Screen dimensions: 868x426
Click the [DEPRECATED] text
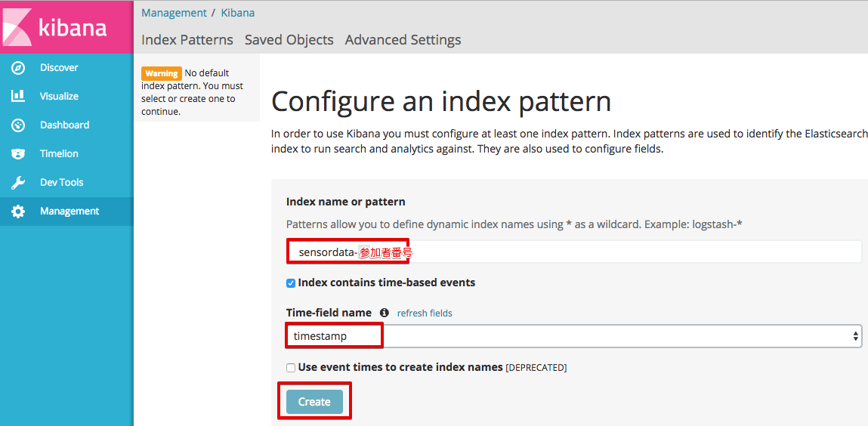(x=536, y=367)
